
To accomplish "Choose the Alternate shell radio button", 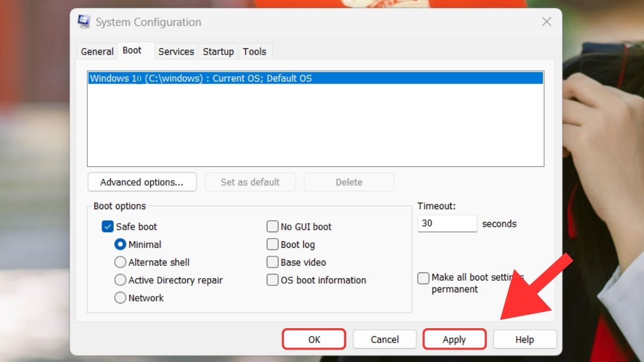I will pos(120,262).
